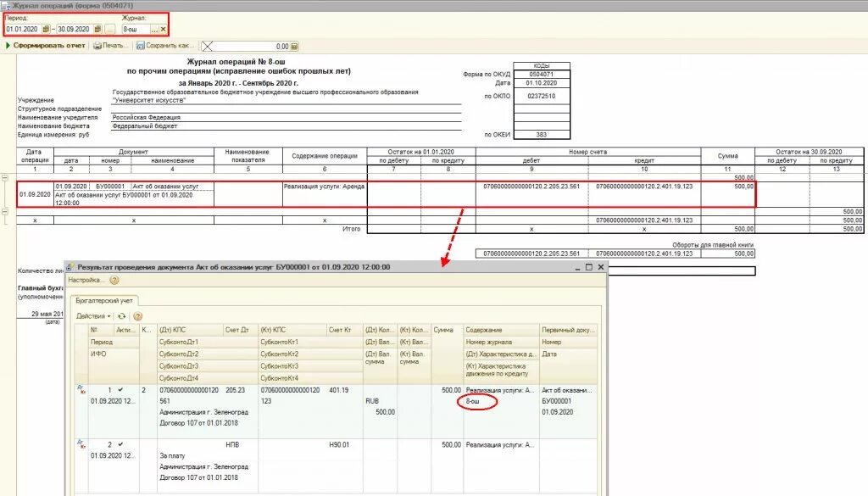The height and width of the screenshot is (496, 868).
Task: Click the (Кт) КПС column header
Action: pyautogui.click(x=292, y=330)
